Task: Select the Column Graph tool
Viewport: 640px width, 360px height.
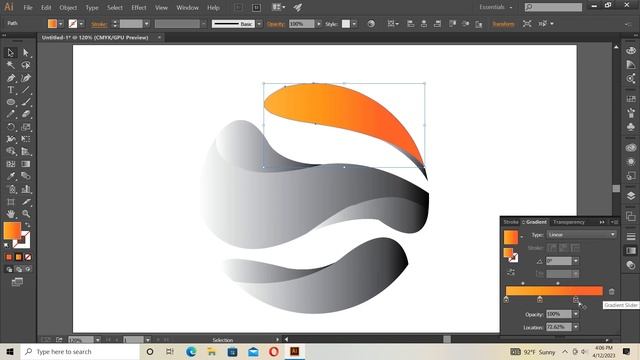Action: (26, 189)
